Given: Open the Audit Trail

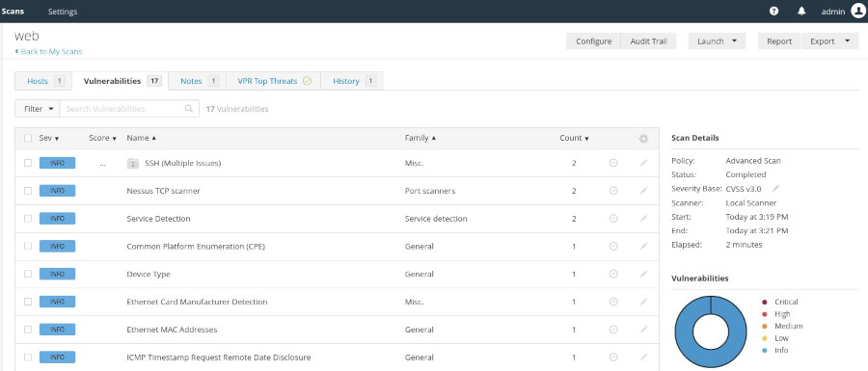Looking at the screenshot, I should tap(649, 40).
